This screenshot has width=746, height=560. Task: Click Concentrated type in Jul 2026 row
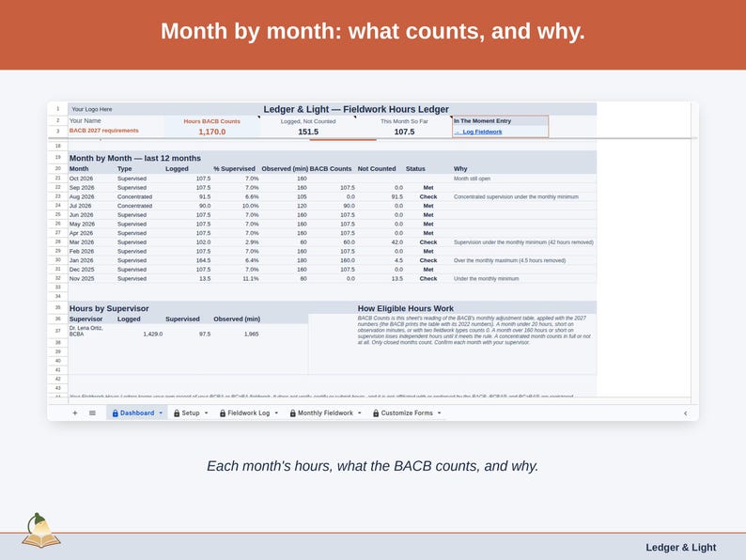pyautogui.click(x=134, y=206)
